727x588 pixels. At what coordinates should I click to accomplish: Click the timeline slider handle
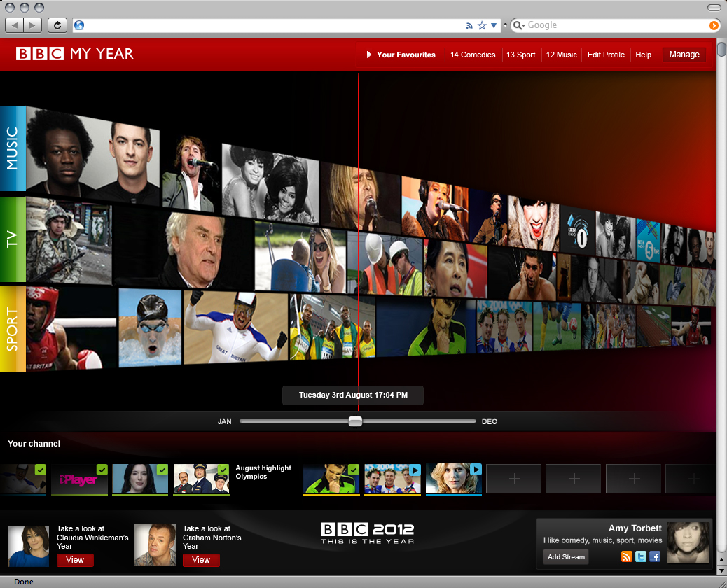[x=355, y=421]
